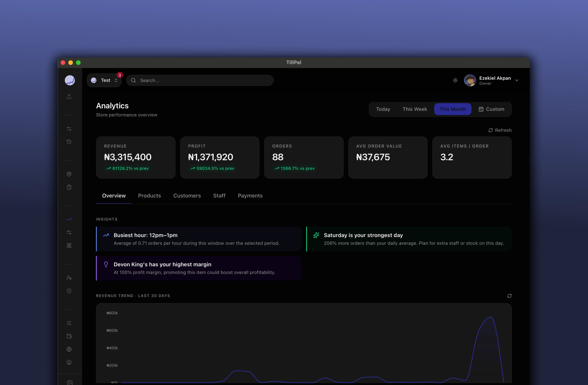This screenshot has height=385, width=588.
Task: Click the calendar icon in the Custom button
Action: point(481,109)
